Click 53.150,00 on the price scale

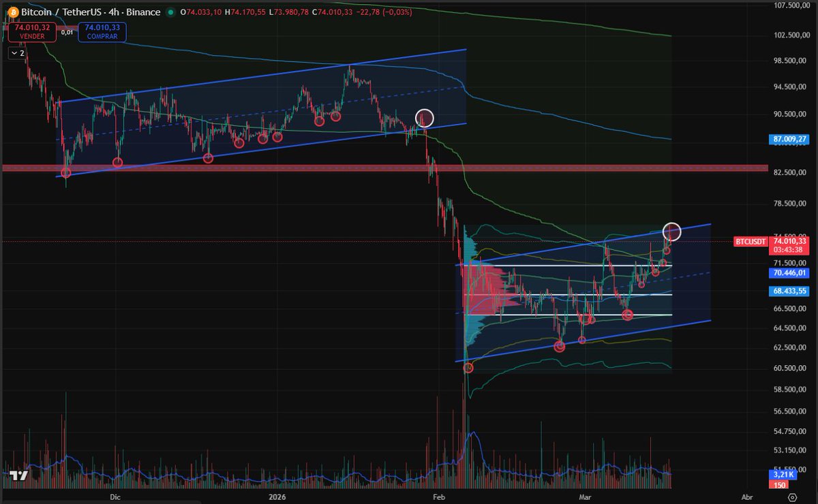(x=791, y=450)
